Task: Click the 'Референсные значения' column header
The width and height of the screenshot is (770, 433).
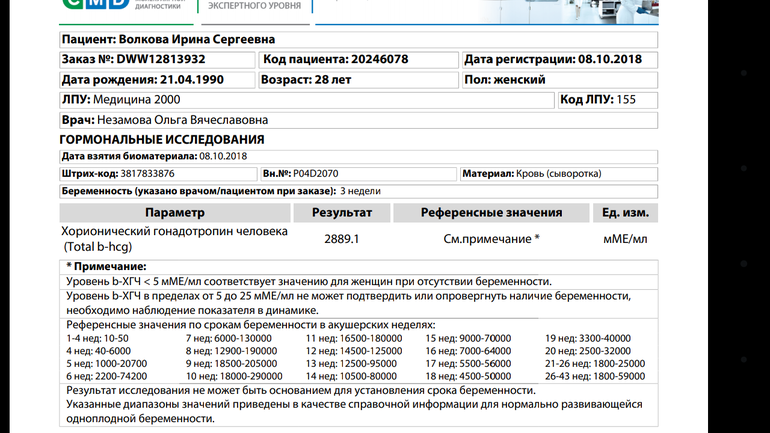Action: coord(491,213)
